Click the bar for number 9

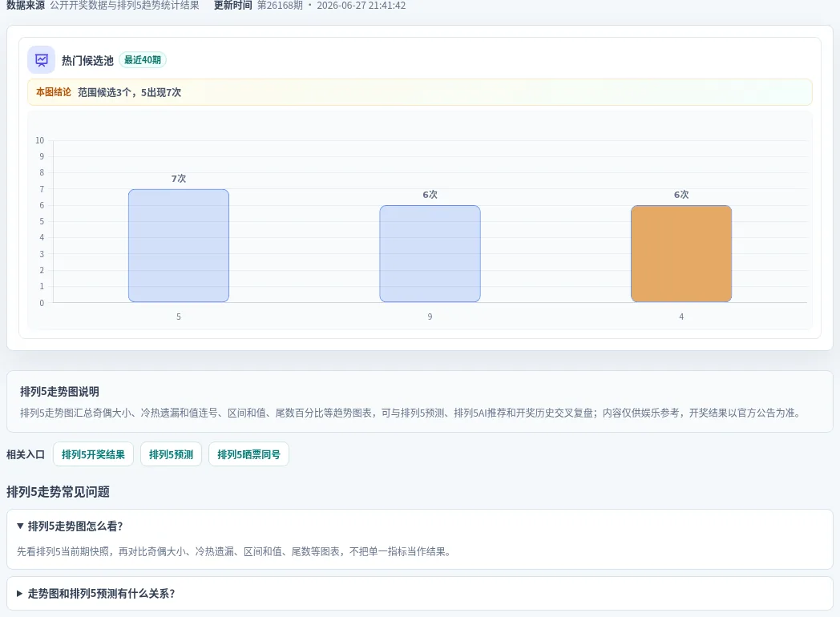click(430, 254)
